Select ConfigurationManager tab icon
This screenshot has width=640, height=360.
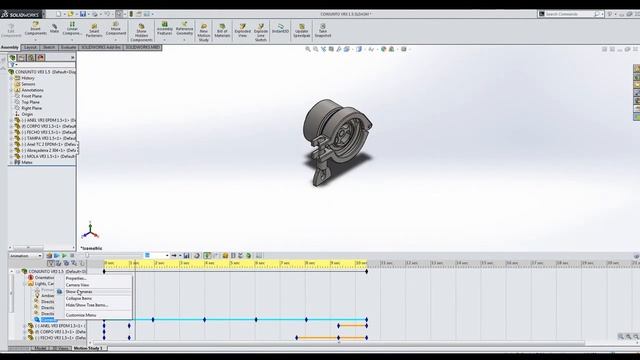tap(31, 58)
